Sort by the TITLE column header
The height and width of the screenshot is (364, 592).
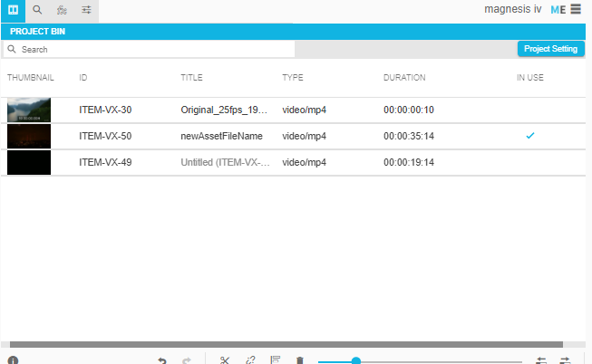point(191,78)
